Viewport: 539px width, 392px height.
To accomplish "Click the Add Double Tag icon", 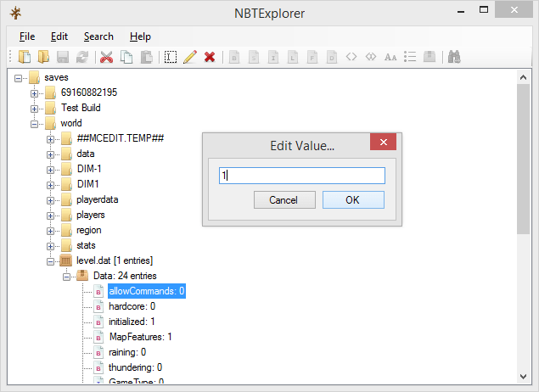I will (332, 57).
